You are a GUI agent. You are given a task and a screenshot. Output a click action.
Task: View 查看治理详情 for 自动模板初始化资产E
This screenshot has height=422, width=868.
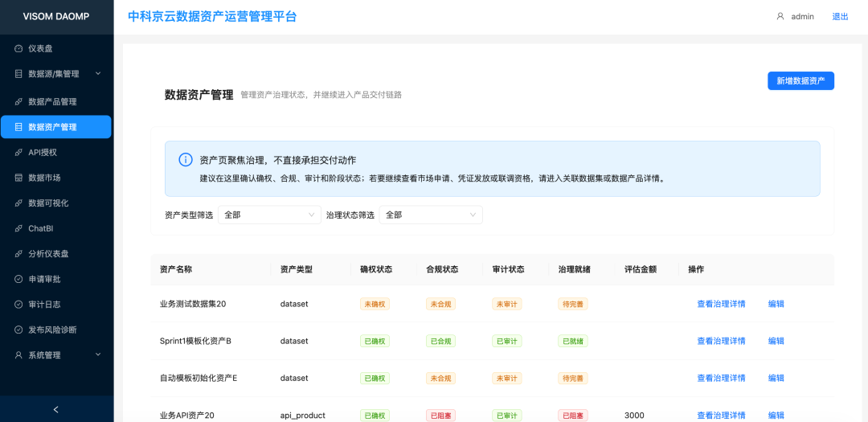721,378
